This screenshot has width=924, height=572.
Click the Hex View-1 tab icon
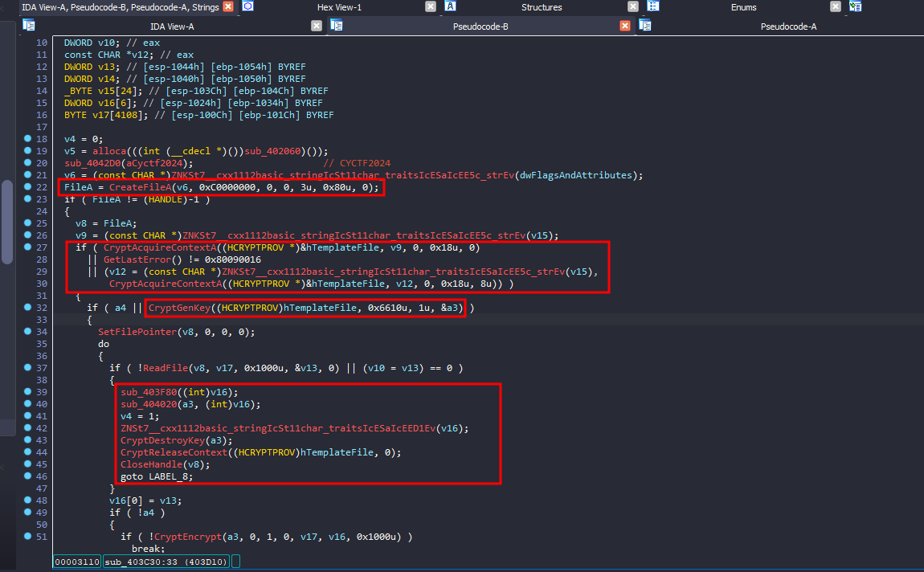[x=248, y=6]
